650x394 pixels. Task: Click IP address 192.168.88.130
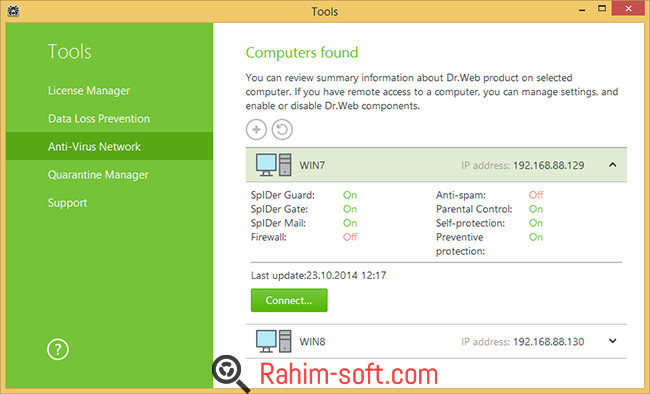(548, 342)
